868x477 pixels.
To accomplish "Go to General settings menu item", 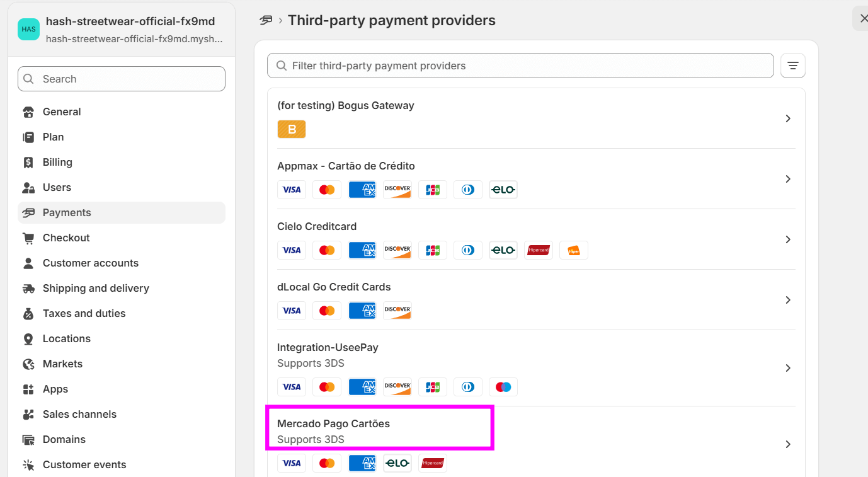I will tap(122, 112).
